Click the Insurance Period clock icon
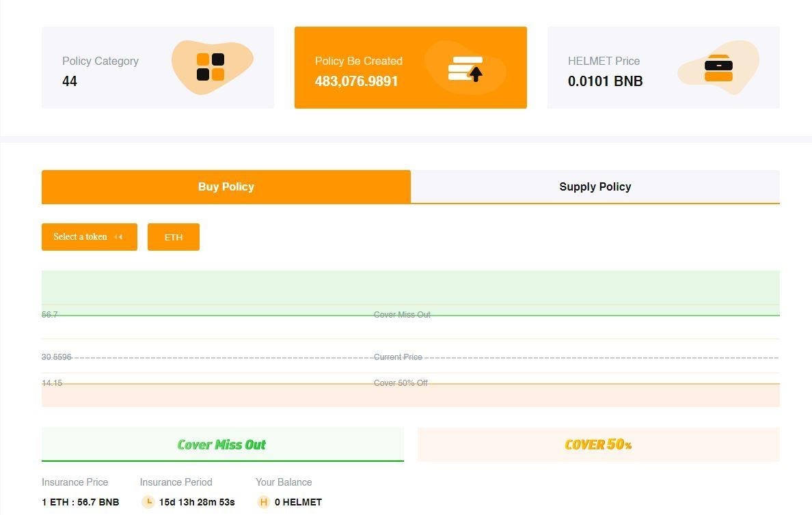The image size is (812, 515). pyautogui.click(x=148, y=501)
